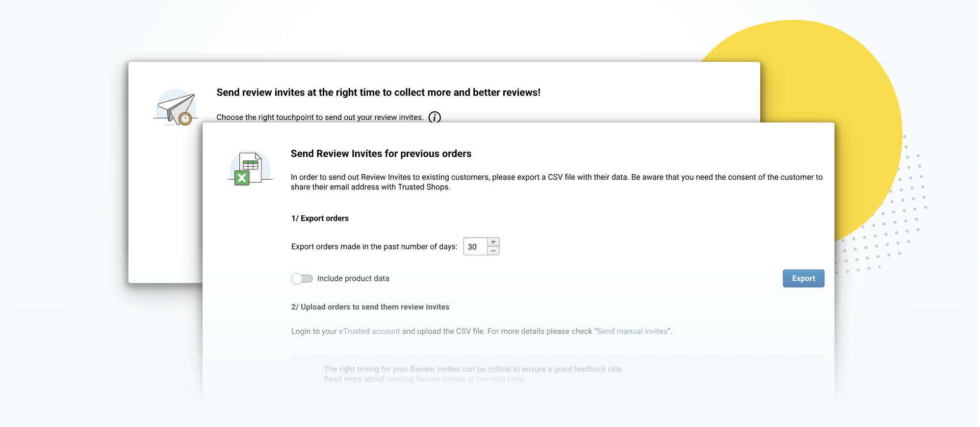Image resolution: width=980 pixels, height=427 pixels.
Task: Click the green Excel X badge
Action: tap(242, 178)
